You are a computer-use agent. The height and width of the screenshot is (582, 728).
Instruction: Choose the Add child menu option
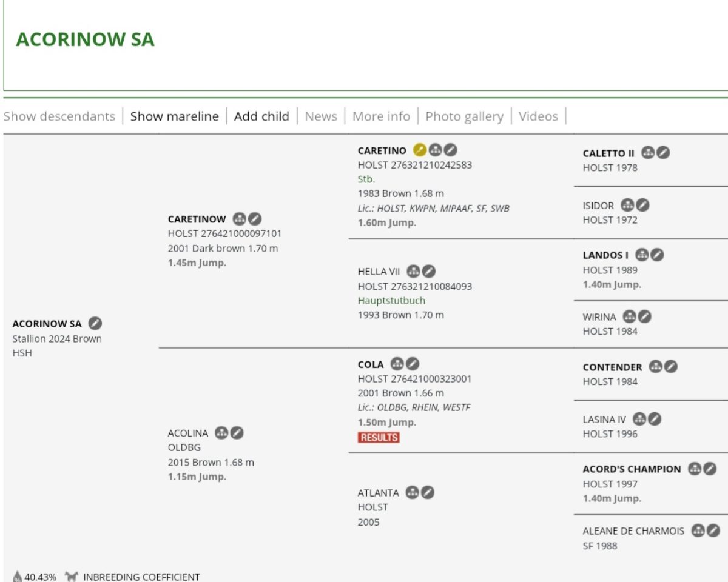(x=261, y=116)
